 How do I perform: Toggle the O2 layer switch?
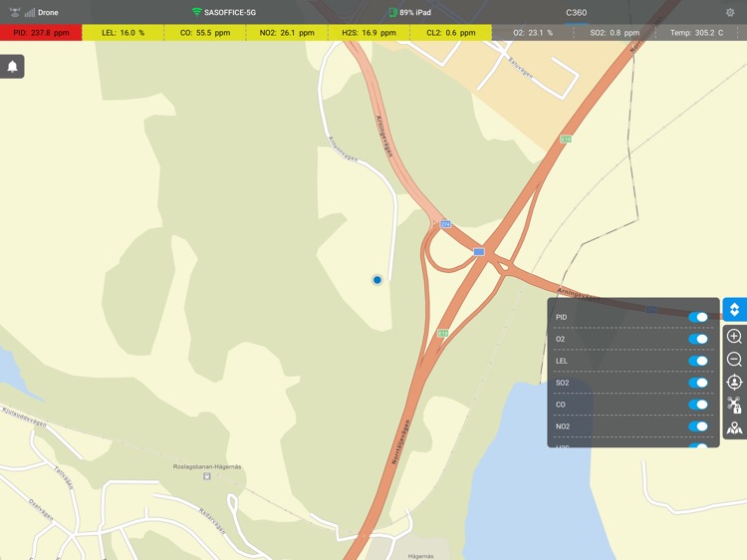coord(698,339)
